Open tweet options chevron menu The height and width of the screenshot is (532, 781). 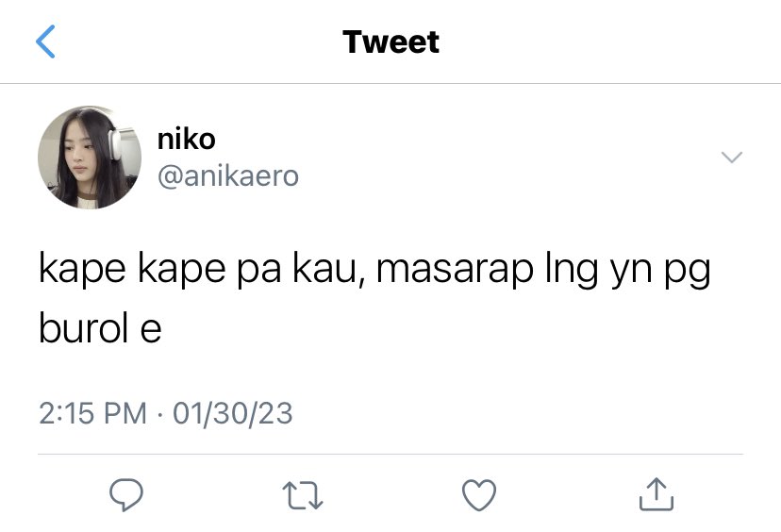pyautogui.click(x=732, y=157)
